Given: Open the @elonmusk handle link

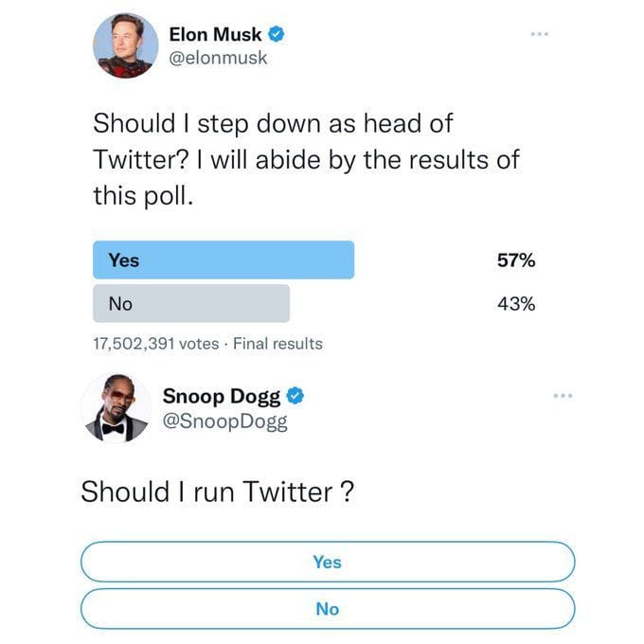Looking at the screenshot, I should [218, 58].
